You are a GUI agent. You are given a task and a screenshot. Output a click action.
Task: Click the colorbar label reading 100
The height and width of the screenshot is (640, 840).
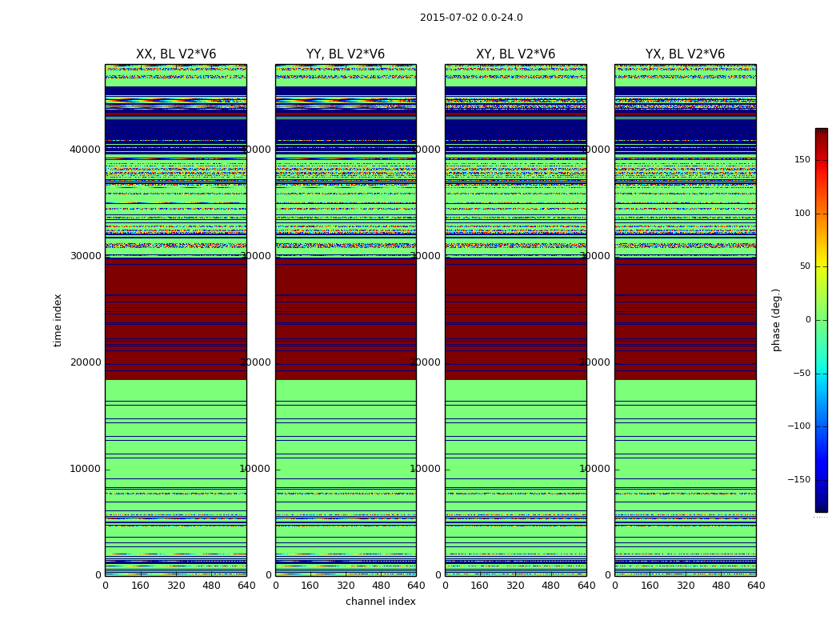[802, 213]
